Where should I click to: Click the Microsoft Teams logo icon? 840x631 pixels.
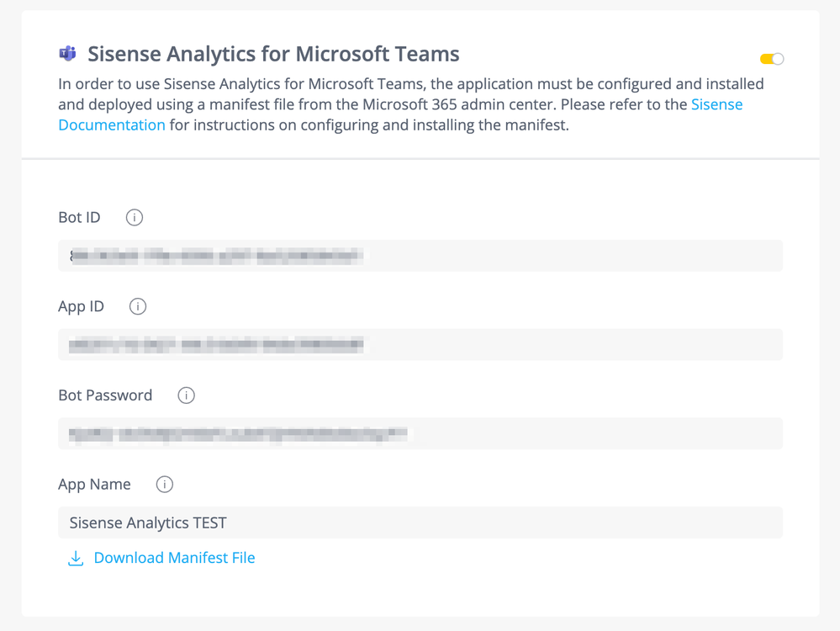click(67, 54)
